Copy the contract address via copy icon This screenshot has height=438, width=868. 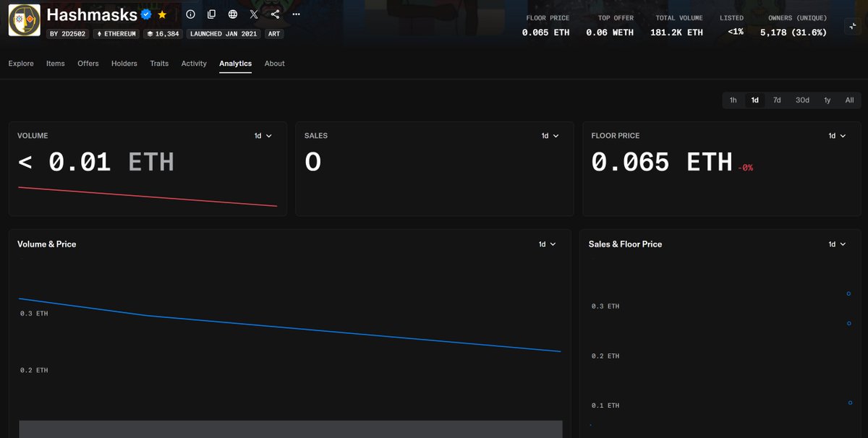tap(211, 14)
